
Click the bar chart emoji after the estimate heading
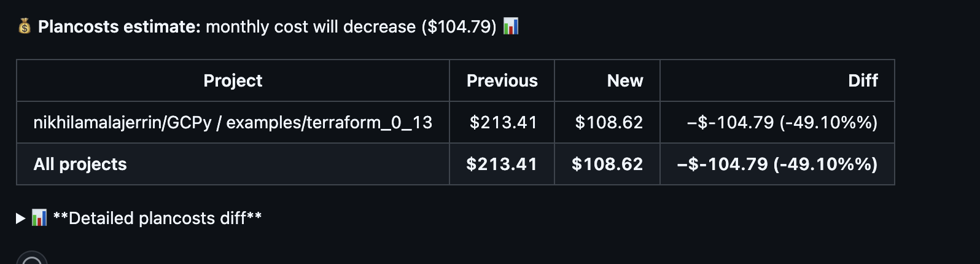(x=511, y=26)
